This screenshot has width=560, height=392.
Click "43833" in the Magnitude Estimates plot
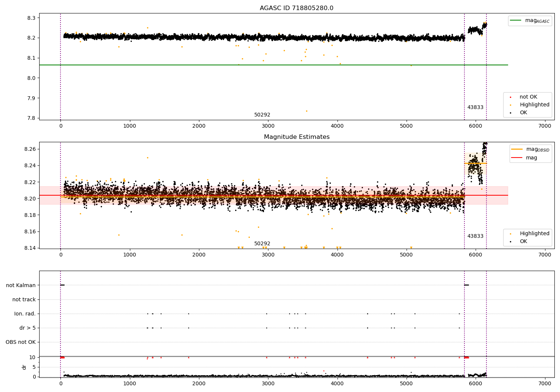475,236
